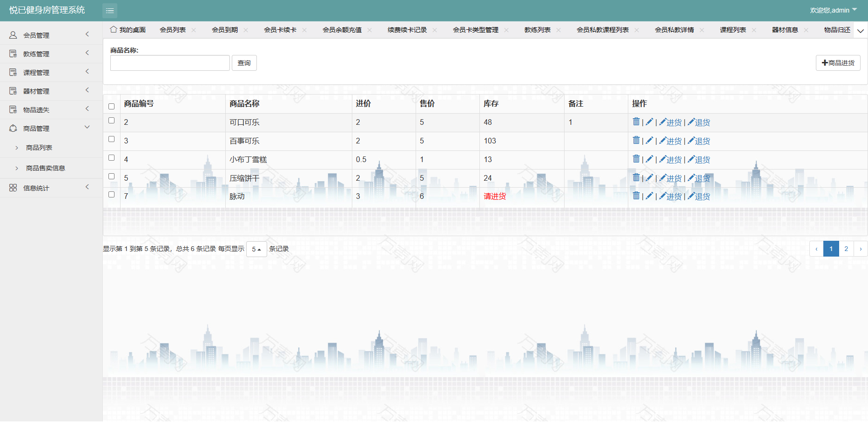
Task: Click the trash icon for 小布丁雪糕
Action: (x=636, y=159)
